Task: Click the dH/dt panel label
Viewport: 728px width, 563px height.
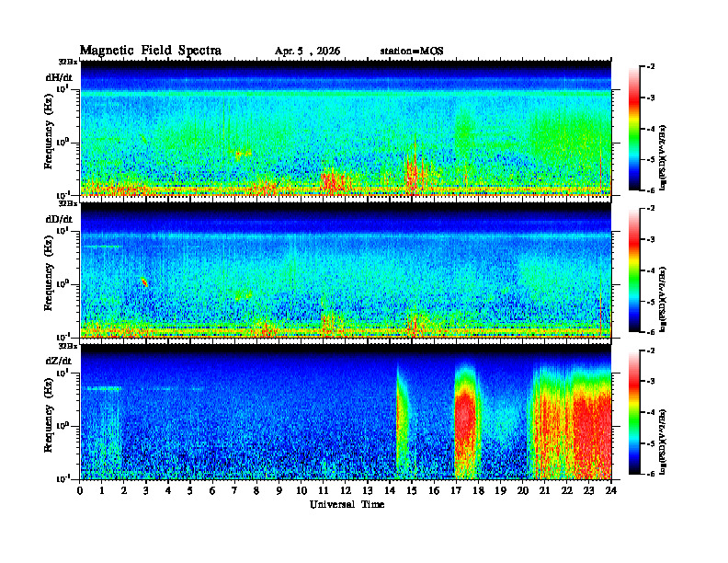Action: coord(59,77)
